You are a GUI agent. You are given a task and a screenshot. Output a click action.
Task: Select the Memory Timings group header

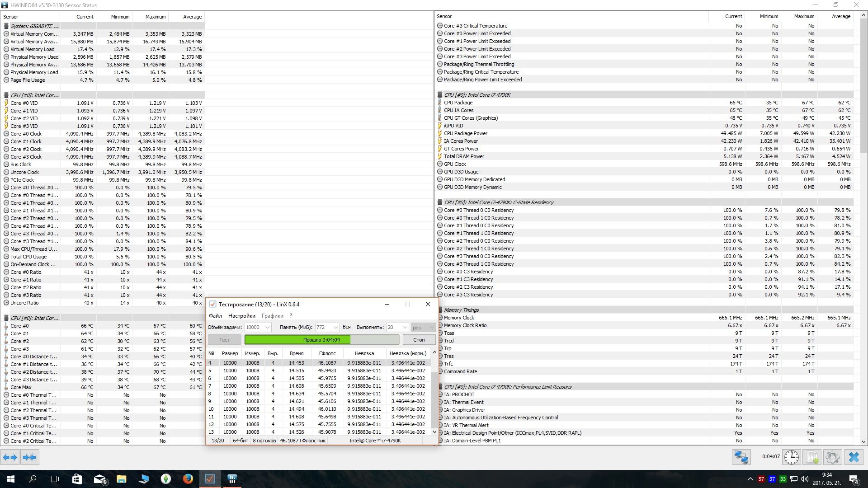pos(645,310)
